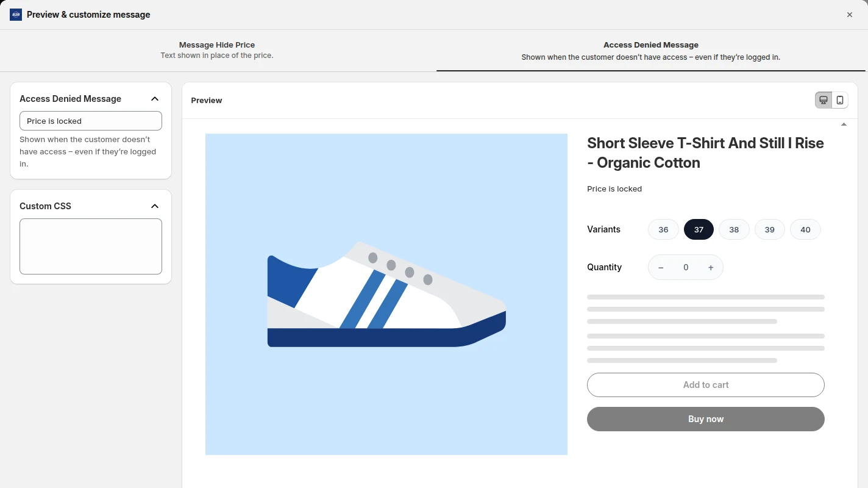Screen dimensions: 868x488
Task: Click the 'Price is locked' preview text
Action: click(x=614, y=188)
